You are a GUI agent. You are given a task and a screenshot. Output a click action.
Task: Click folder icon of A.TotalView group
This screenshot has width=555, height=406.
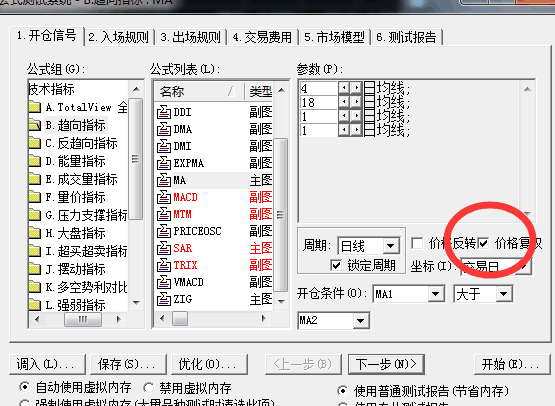[x=35, y=107]
